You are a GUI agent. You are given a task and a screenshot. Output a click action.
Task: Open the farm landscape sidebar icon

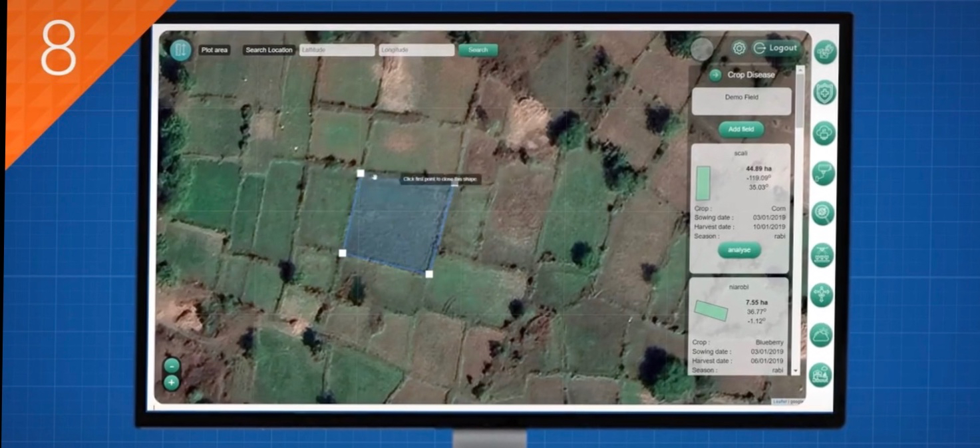coord(820,375)
